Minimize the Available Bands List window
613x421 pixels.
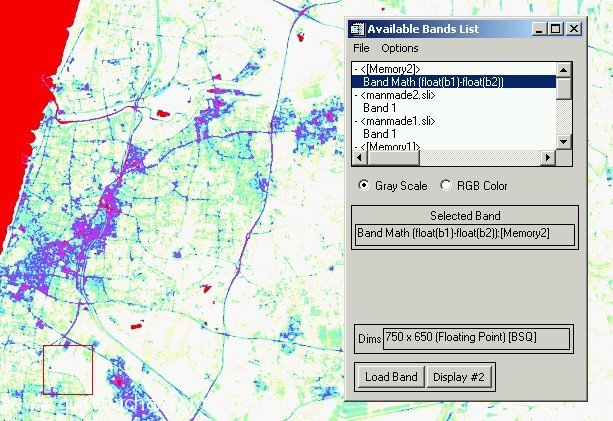tap(539, 29)
